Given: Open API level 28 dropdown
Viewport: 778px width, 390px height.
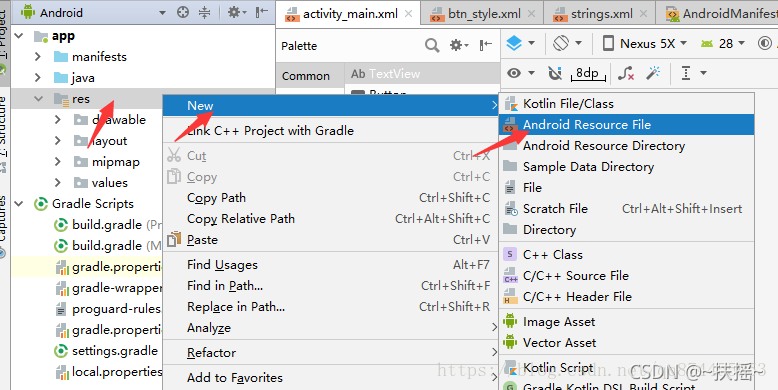Looking at the screenshot, I should click(x=722, y=44).
